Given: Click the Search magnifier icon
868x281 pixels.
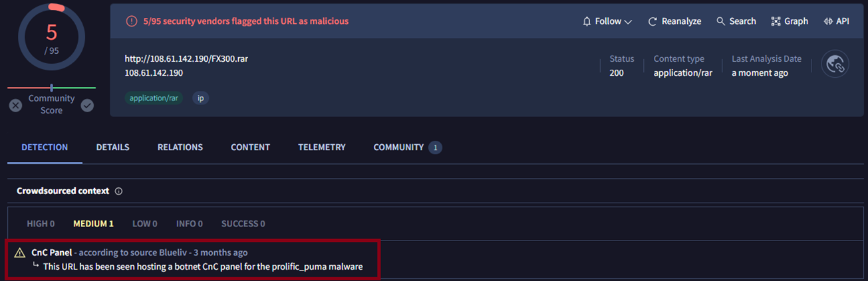Looking at the screenshot, I should [x=720, y=21].
